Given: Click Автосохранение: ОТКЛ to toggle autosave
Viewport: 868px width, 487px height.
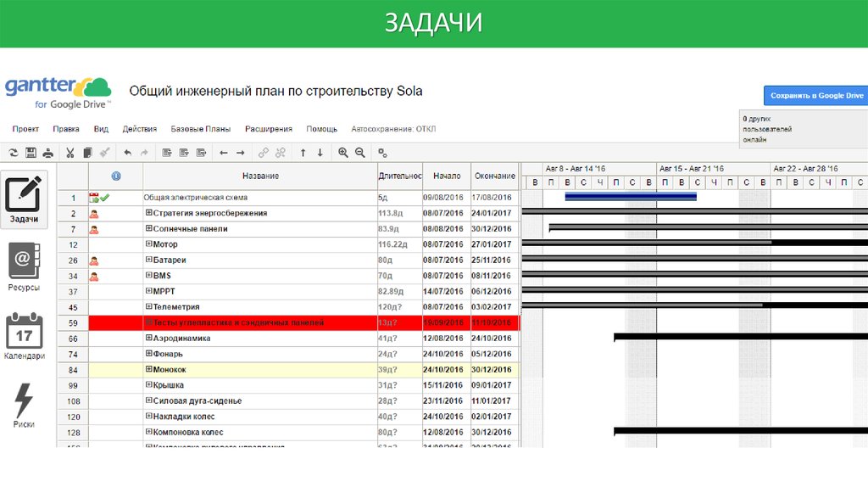Looking at the screenshot, I should (x=393, y=129).
